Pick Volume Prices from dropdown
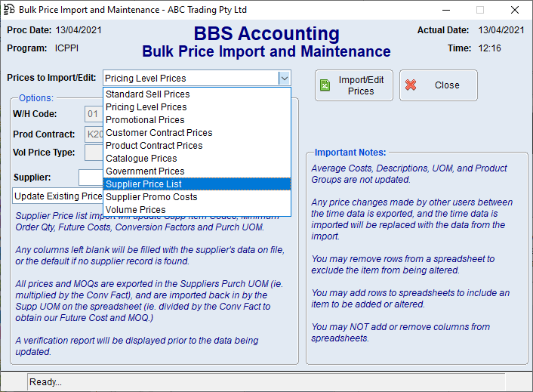 (136, 210)
